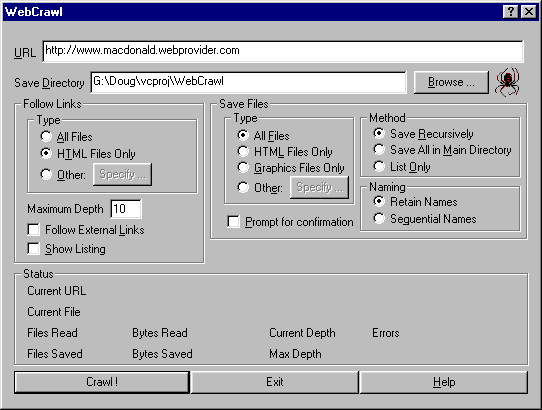Select HTML Files Only under Follow Links

tap(88, 153)
